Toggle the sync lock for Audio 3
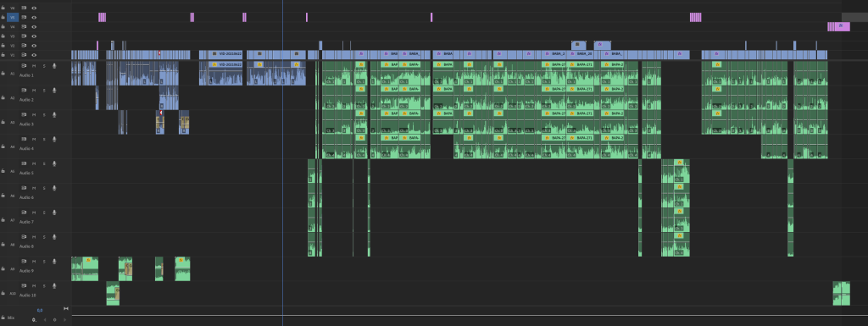Image resolution: width=868 pixels, height=326 pixels. click(24, 114)
